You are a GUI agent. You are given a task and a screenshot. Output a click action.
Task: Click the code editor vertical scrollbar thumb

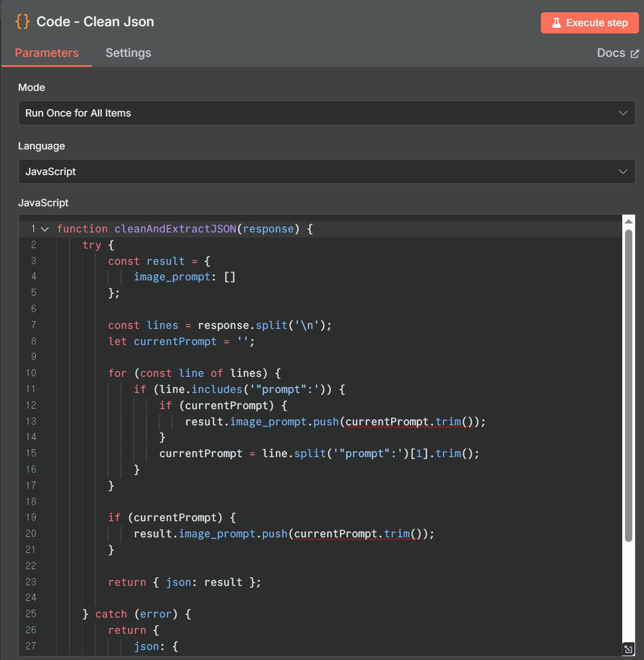point(628,385)
